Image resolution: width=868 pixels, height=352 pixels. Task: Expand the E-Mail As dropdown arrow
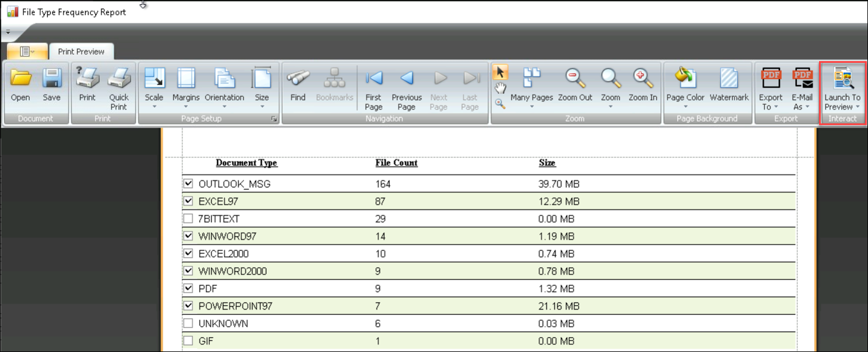pos(808,107)
